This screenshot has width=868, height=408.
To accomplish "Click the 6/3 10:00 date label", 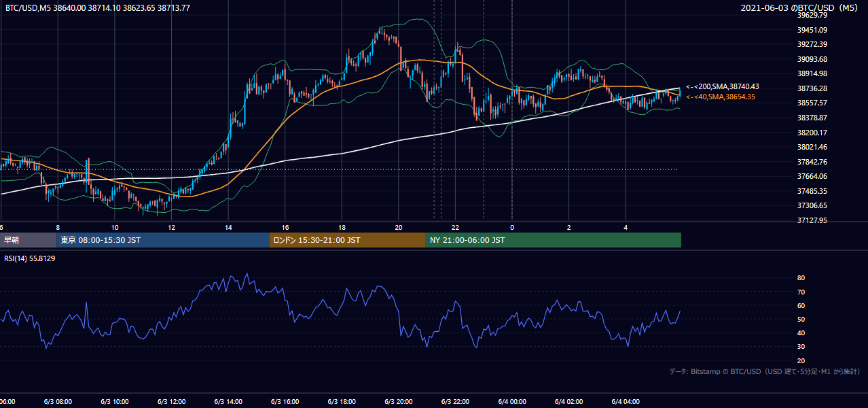I will [115, 402].
